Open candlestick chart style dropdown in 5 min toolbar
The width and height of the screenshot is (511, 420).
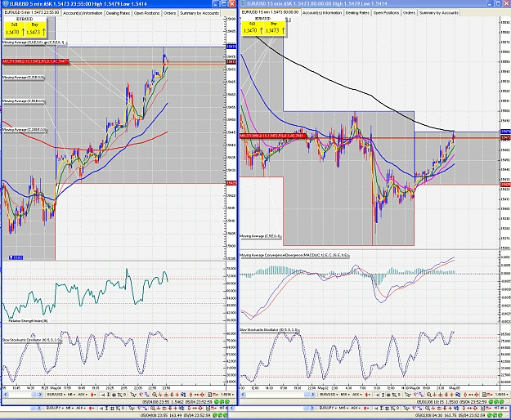click(x=93, y=395)
